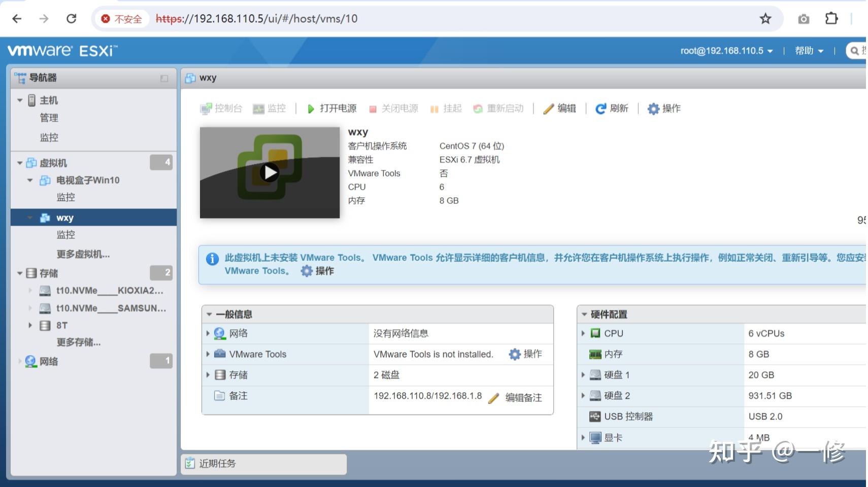
Task: Select 存储 in navigator
Action: point(49,273)
